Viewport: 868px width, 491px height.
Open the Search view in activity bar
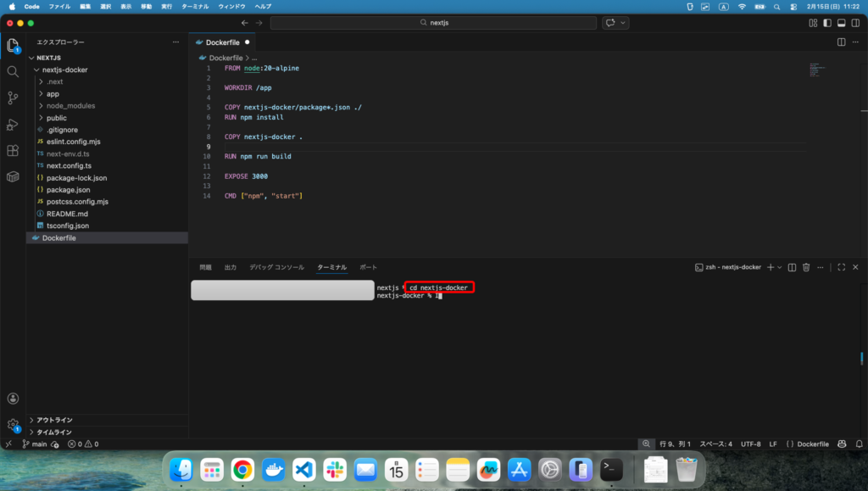pos(13,71)
